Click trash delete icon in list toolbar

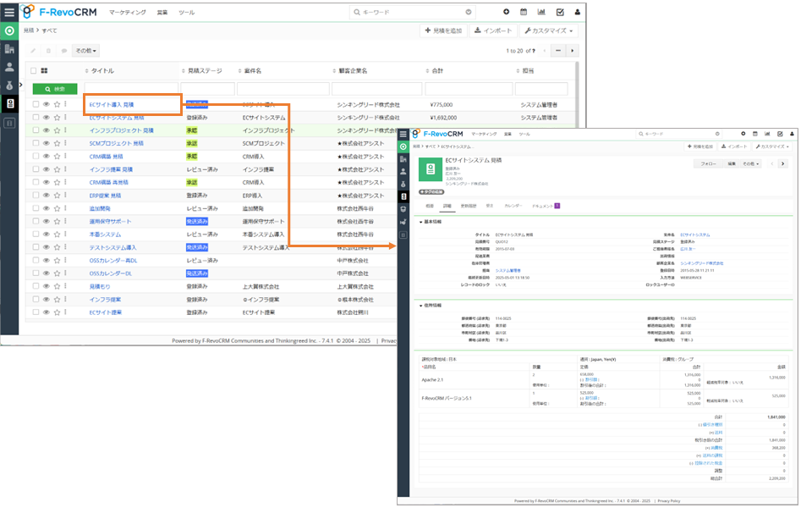(49, 51)
